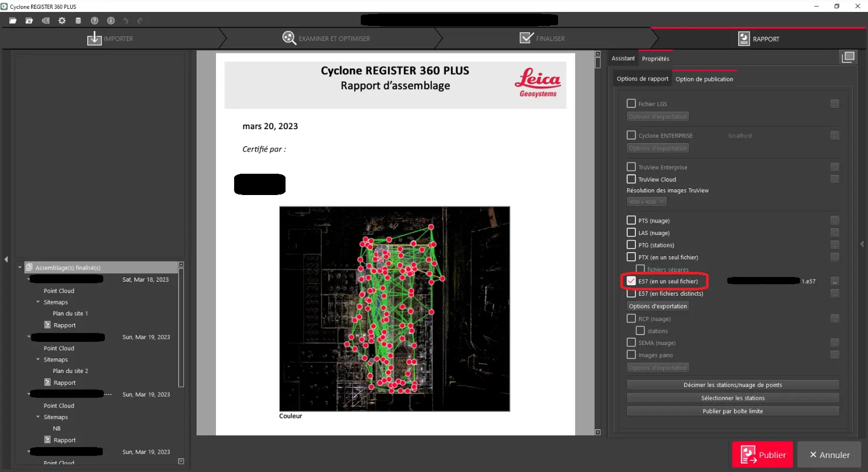Click the toolbar icon left of the gear
Viewport: 868px width, 472px height.
point(46,21)
